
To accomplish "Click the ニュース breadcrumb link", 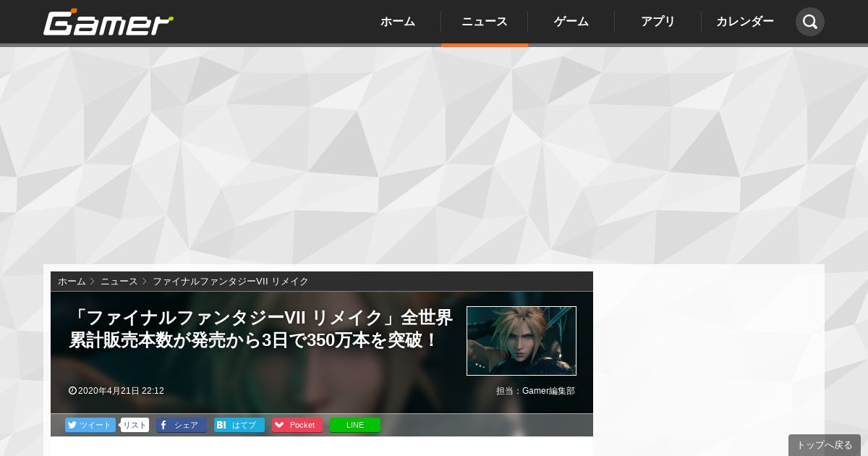I will [119, 281].
